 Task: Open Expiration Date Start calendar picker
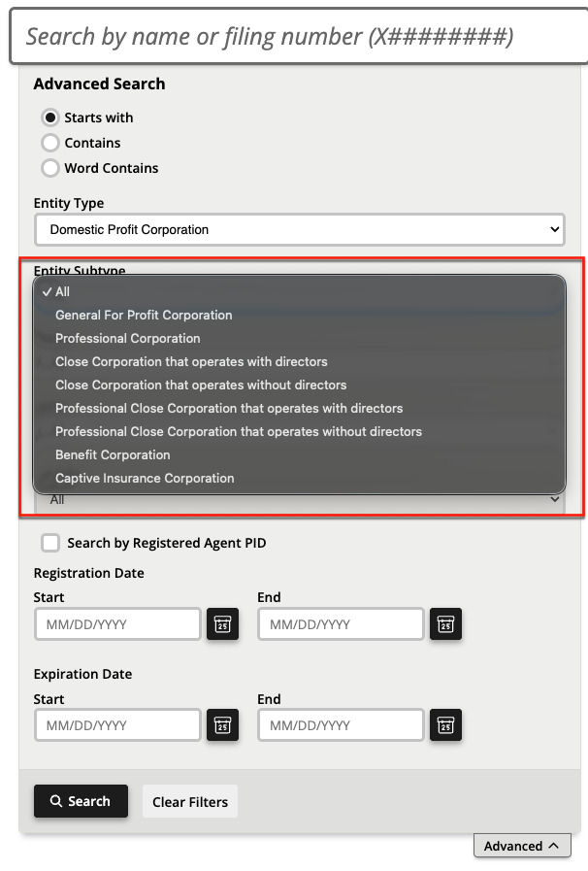click(222, 725)
